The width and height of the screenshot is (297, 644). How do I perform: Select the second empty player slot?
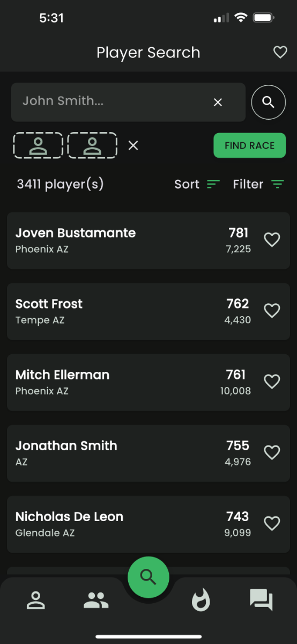pyautogui.click(x=92, y=145)
